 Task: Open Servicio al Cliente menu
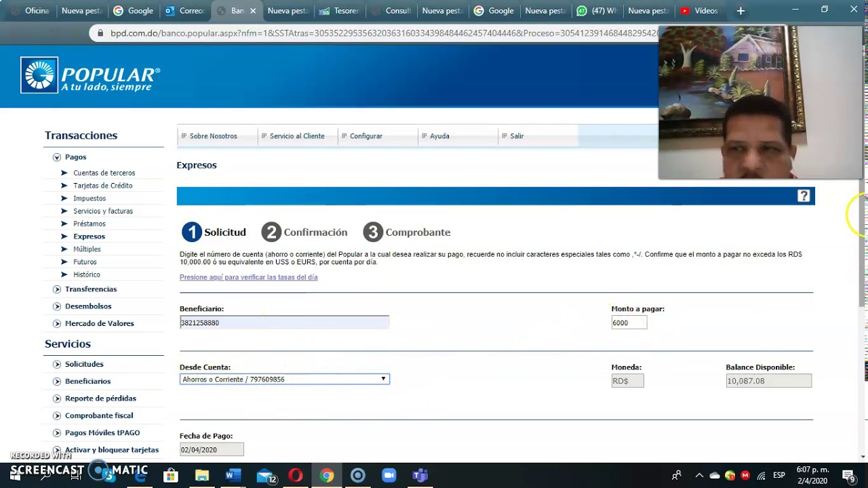pos(297,136)
